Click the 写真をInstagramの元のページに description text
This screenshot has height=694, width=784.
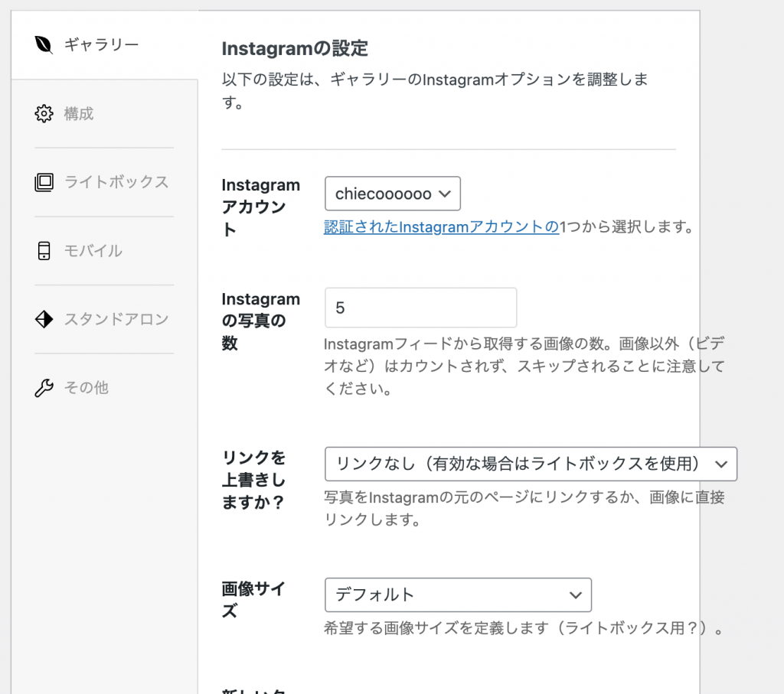tap(524, 509)
